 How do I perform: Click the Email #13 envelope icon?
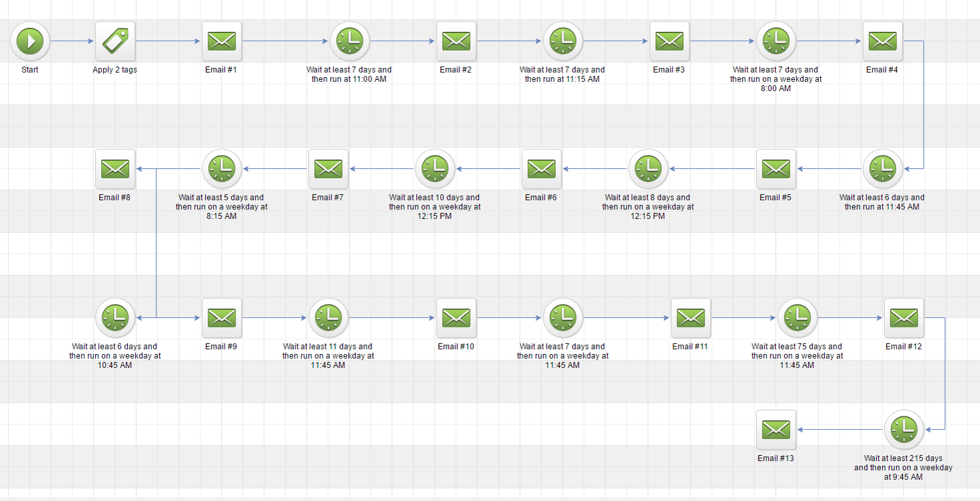776,430
